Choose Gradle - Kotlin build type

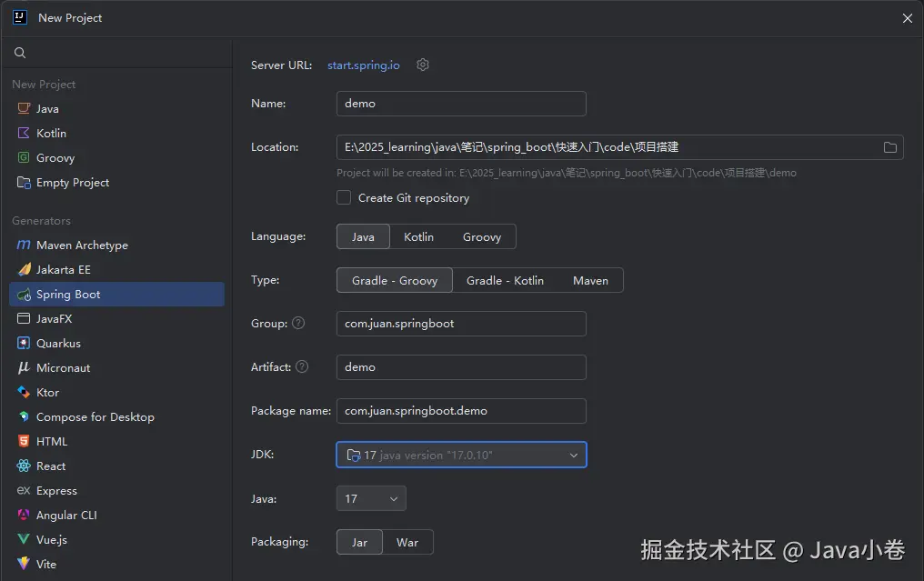505,280
